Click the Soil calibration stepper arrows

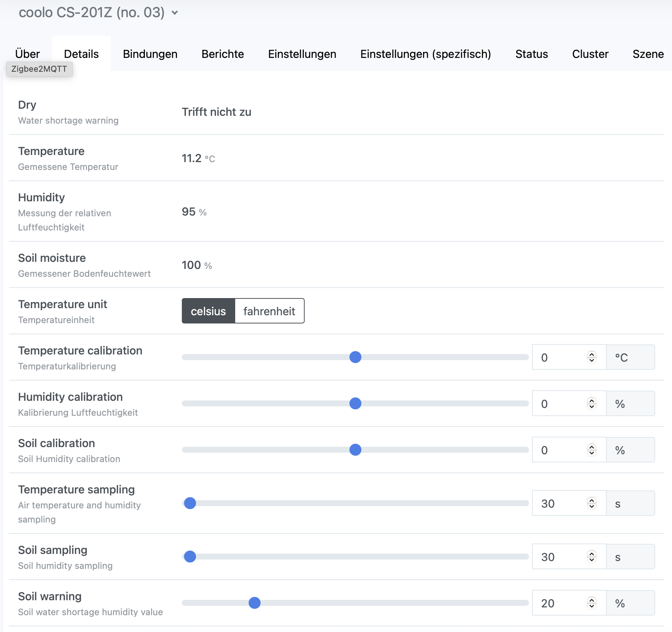(x=591, y=450)
